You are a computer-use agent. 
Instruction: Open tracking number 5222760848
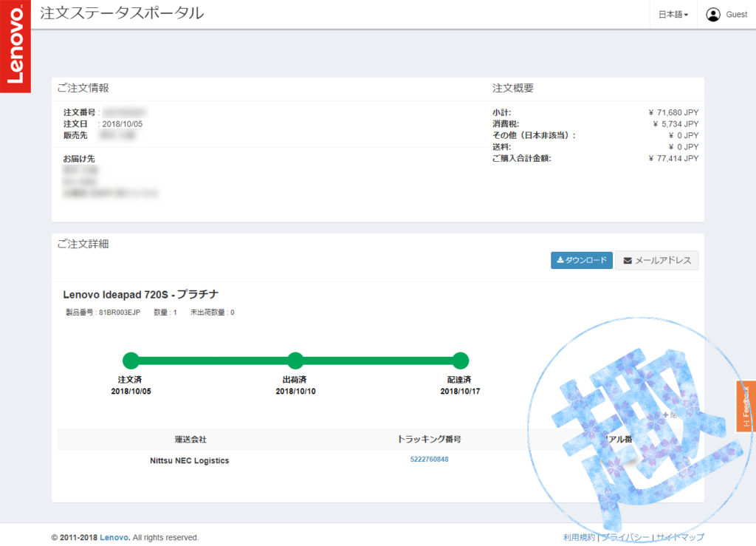(x=429, y=460)
